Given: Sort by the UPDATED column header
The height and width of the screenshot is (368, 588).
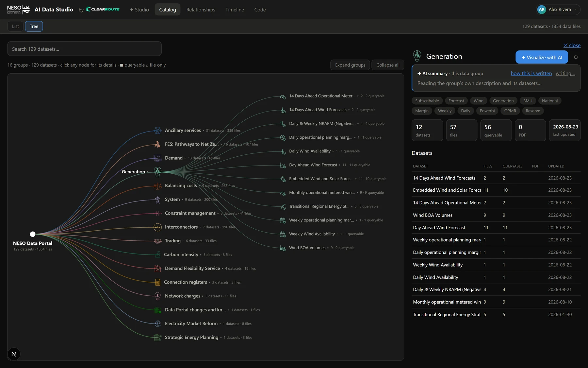Looking at the screenshot, I should (556, 166).
